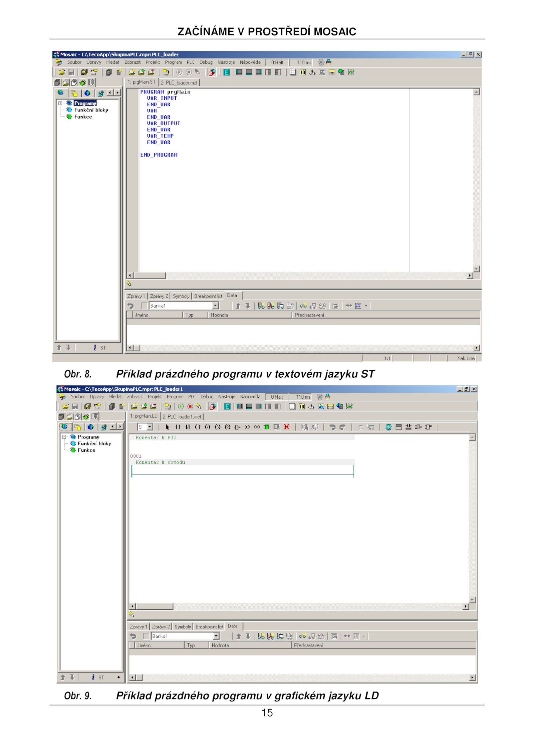
Task: Click scroll-down arrow of ST editor scrollbar
Action: 477,268
